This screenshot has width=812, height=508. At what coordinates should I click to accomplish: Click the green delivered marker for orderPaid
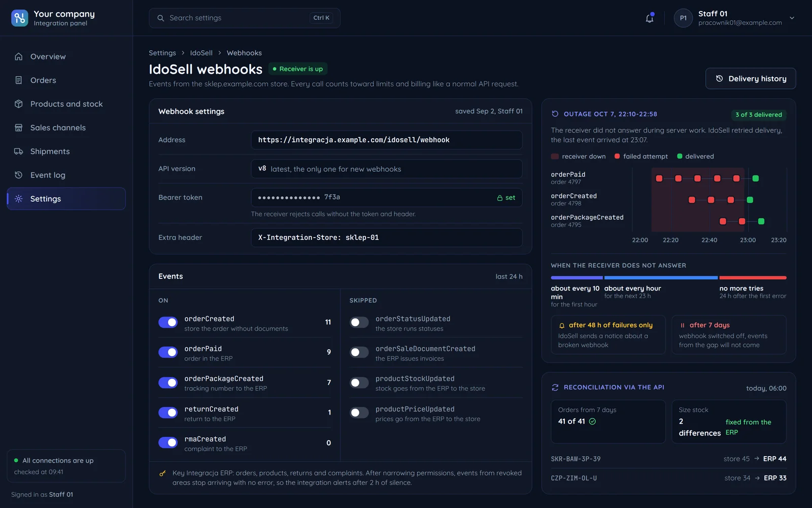pos(756,178)
